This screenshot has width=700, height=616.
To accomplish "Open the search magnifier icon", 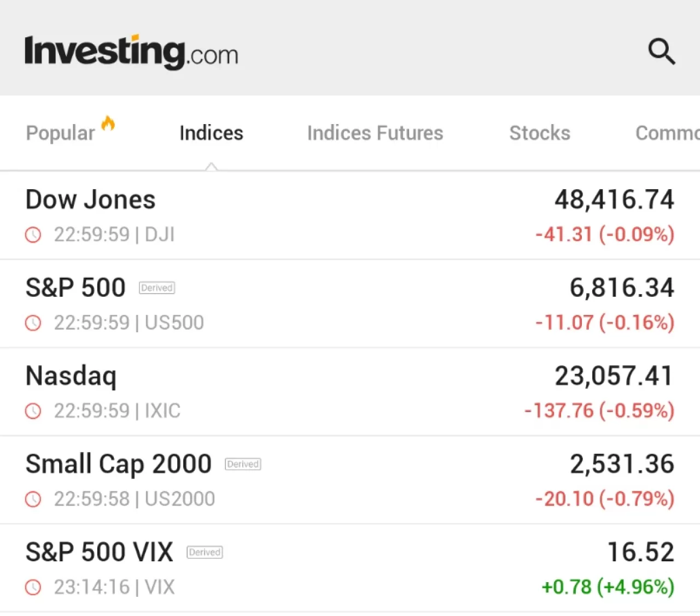I will 662,52.
